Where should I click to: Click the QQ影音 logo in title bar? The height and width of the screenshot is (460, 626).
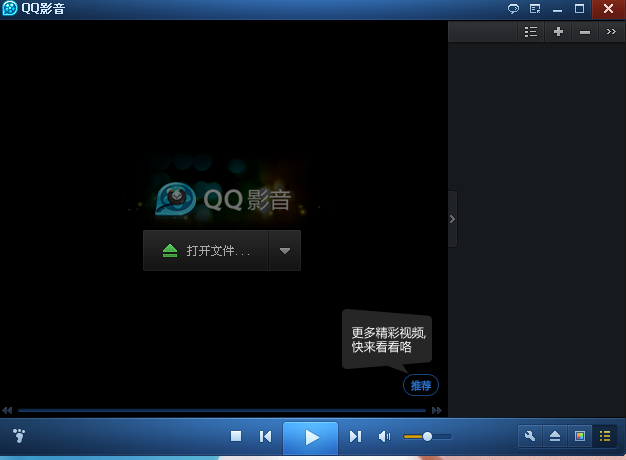[x=10, y=8]
